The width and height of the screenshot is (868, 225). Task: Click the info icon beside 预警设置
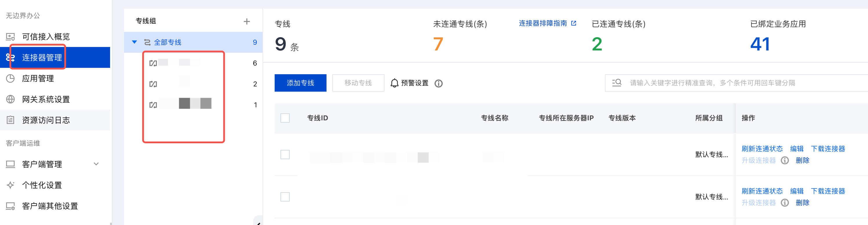pyautogui.click(x=438, y=83)
